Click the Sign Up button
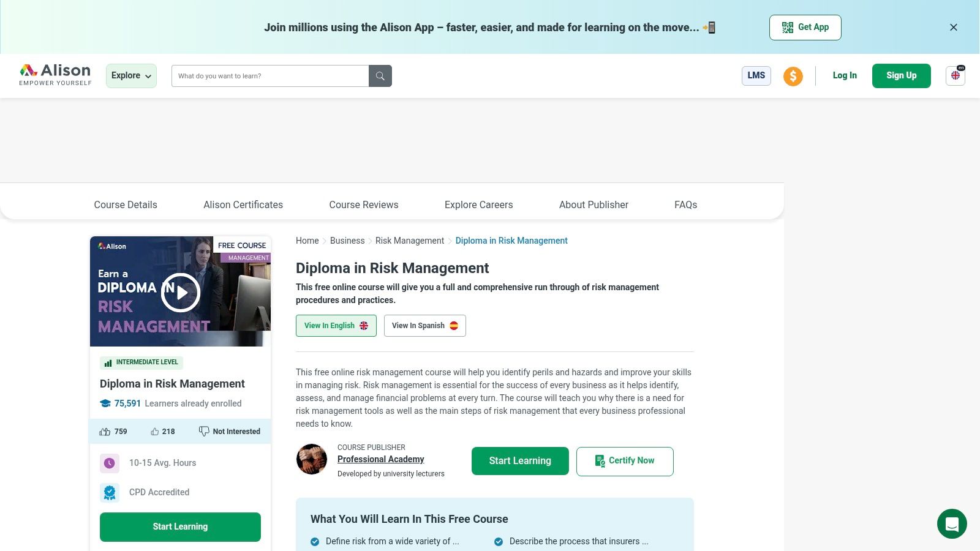The width and height of the screenshot is (980, 551). click(x=902, y=76)
